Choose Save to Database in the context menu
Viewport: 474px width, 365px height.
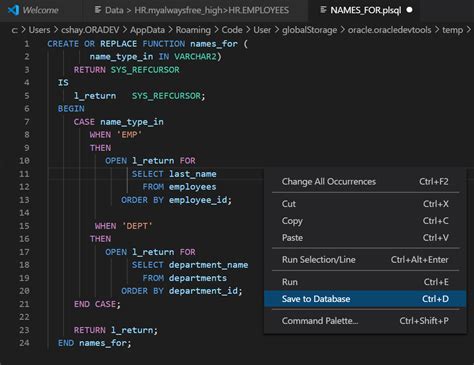point(365,299)
